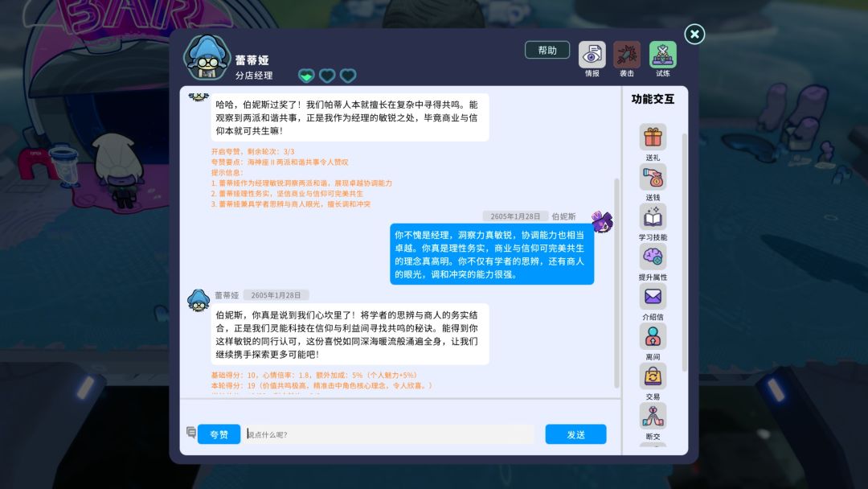The width and height of the screenshot is (868, 489).
Task: Open the 交易 trade icon
Action: click(x=653, y=376)
